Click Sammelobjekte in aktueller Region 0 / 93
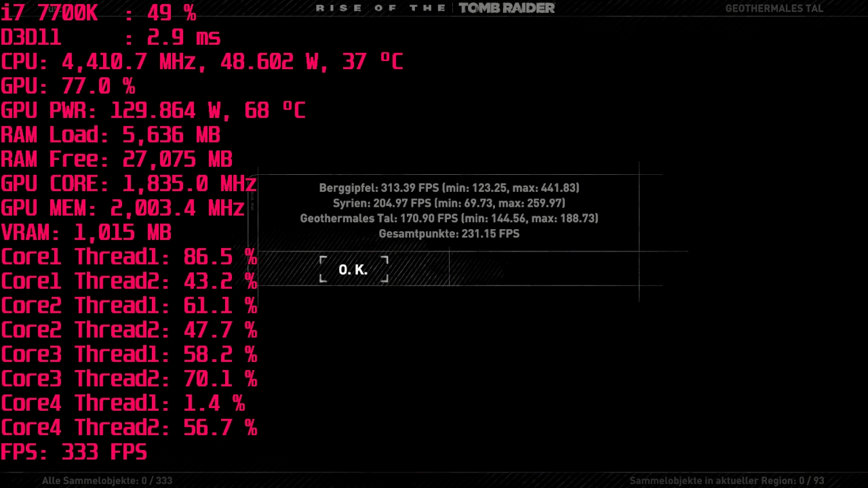 pos(727,481)
